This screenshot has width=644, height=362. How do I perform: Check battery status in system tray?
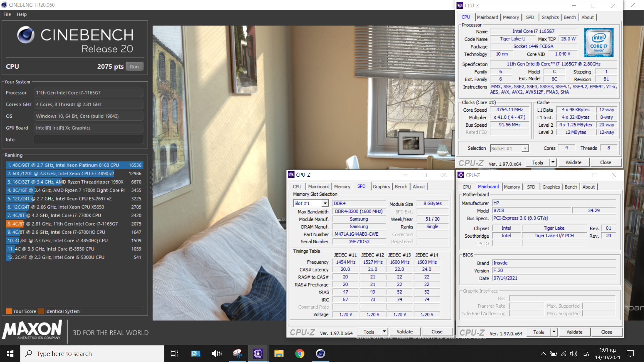[x=553, y=354]
